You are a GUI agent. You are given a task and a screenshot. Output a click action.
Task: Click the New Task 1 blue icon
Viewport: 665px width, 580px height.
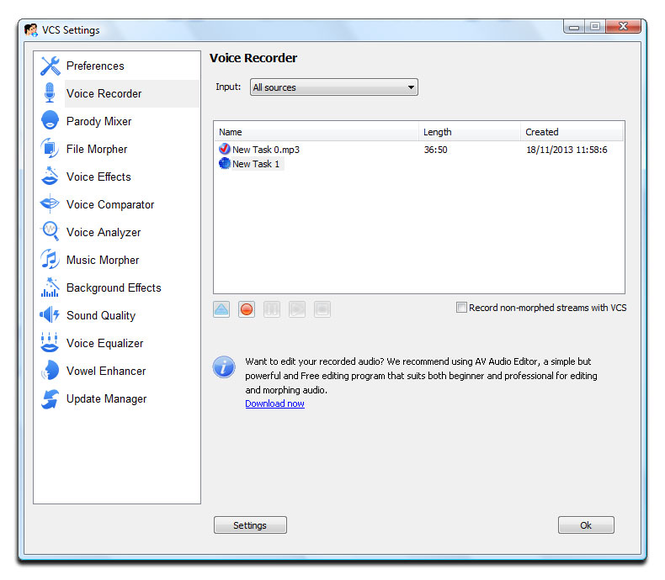pyautogui.click(x=224, y=163)
